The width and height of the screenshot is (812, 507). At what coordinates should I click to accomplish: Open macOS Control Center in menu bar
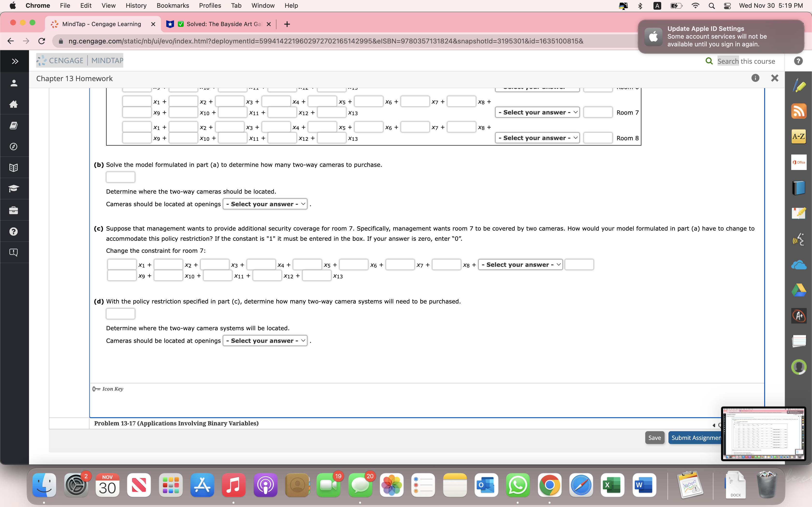[x=727, y=6]
